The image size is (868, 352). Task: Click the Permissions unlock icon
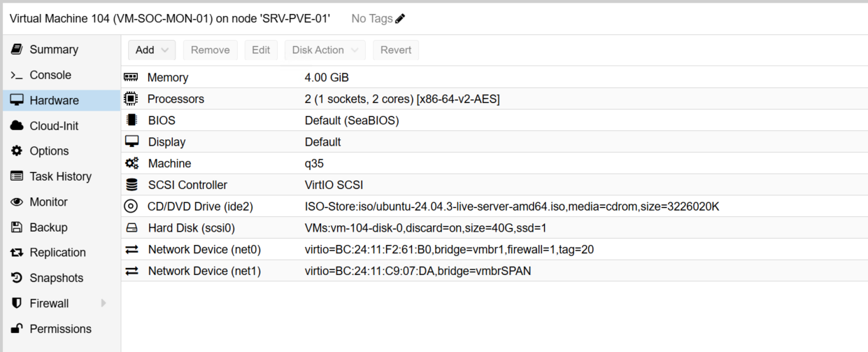(x=17, y=329)
